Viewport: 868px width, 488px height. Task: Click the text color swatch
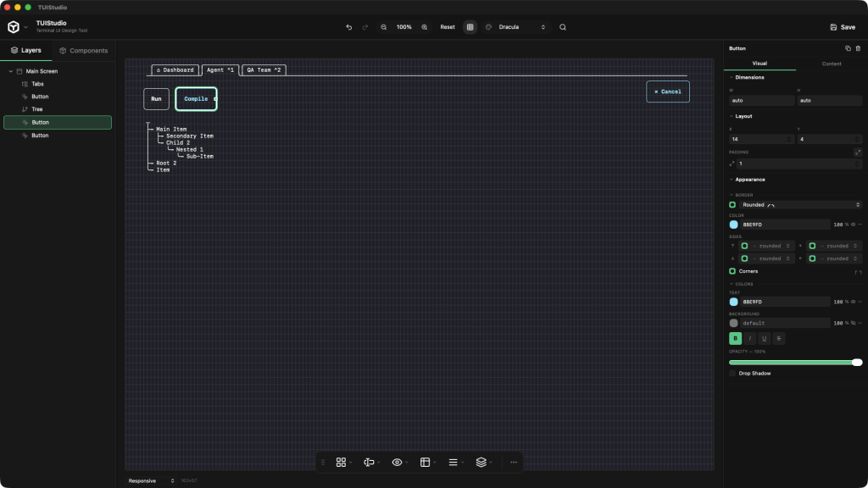click(x=733, y=302)
